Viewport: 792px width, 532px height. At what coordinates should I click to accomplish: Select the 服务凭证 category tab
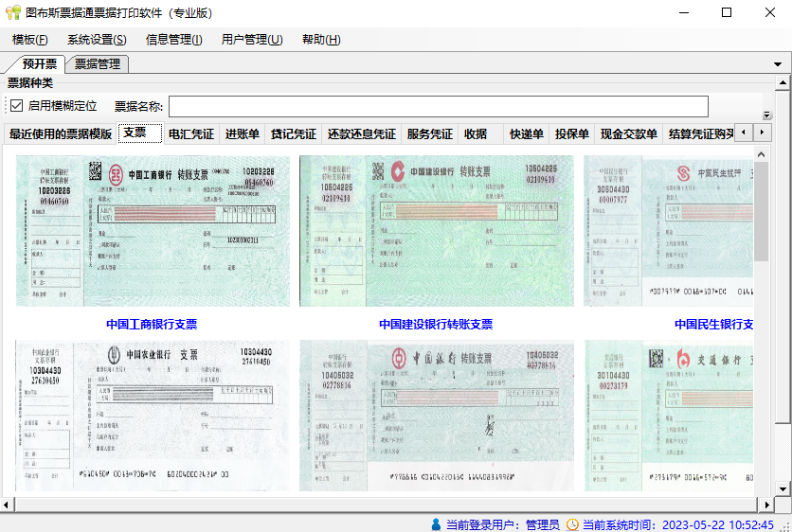[430, 133]
